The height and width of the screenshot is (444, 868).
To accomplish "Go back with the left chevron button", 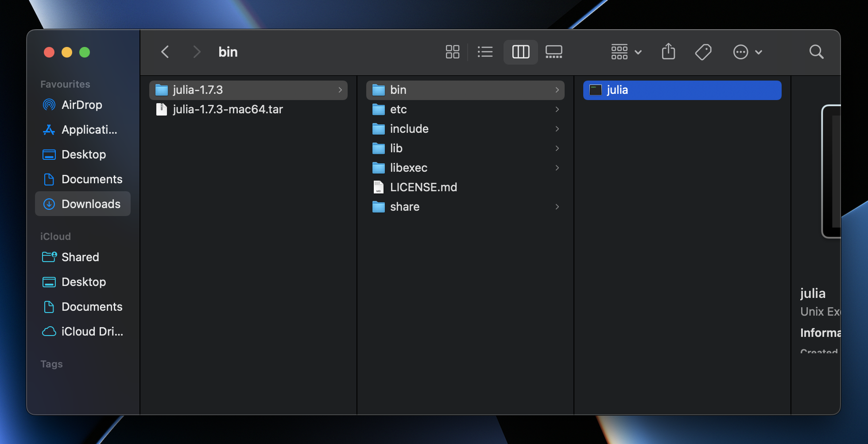I will pyautogui.click(x=165, y=52).
